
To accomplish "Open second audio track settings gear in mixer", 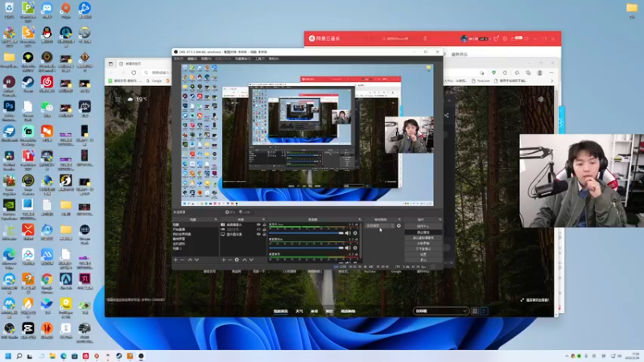I will [x=355, y=248].
